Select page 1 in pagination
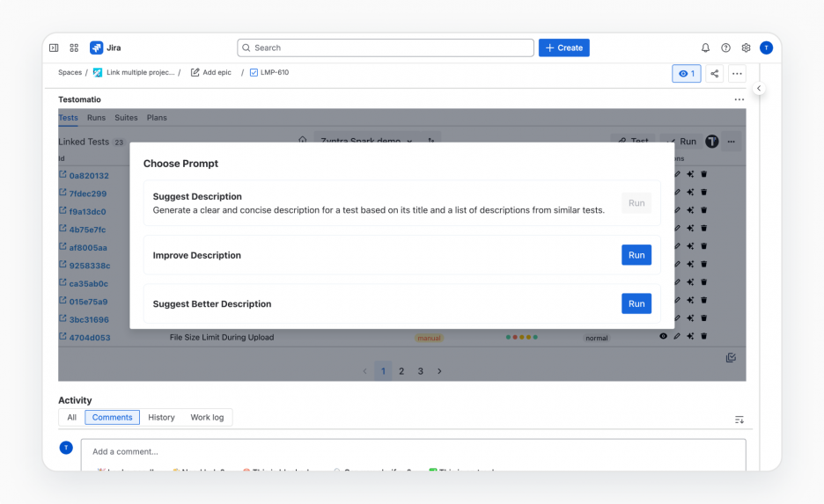 [383, 371]
